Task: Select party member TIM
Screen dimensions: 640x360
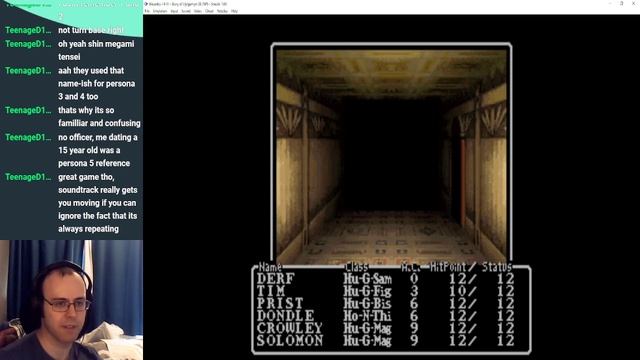Action: [x=271, y=291]
